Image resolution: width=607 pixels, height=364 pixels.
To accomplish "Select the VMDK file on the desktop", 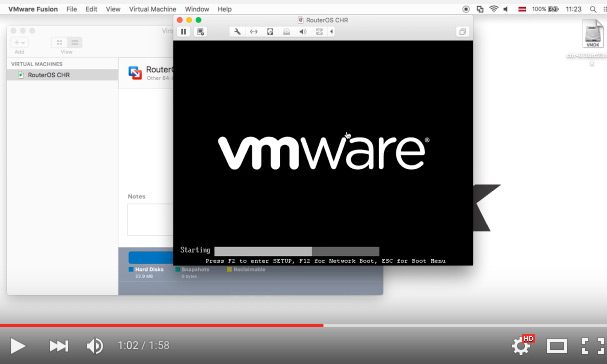I will 593,35.
